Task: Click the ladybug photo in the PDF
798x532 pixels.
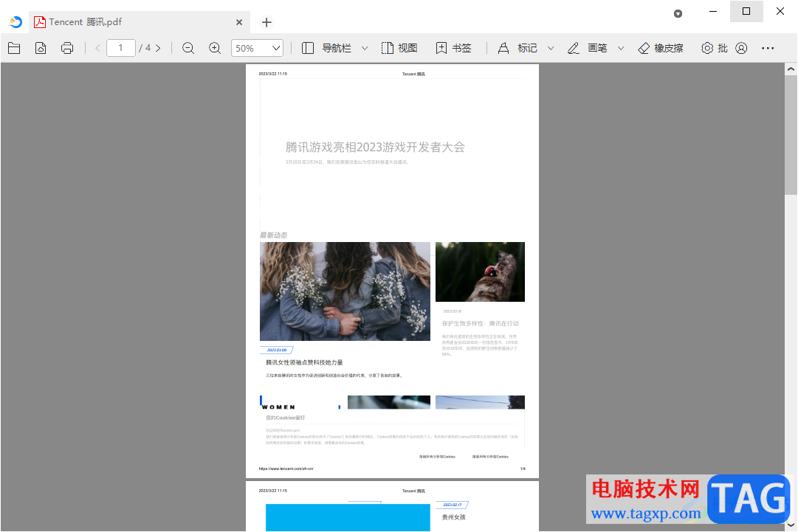Action: 480,272
